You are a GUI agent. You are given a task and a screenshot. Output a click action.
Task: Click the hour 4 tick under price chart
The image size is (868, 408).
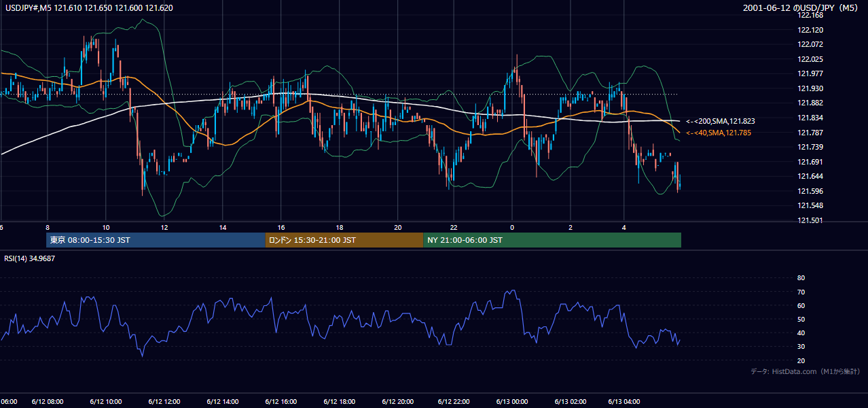623,227
